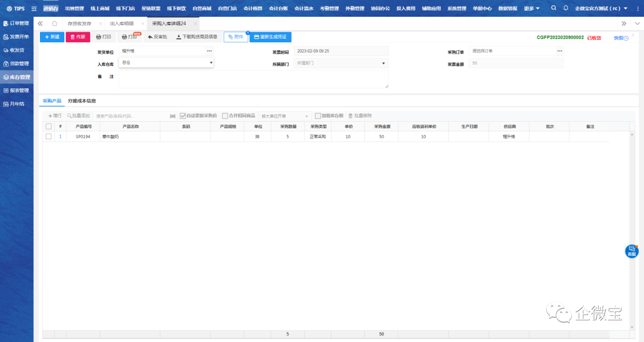Click the barcode scan icon
The image size is (644, 342).
click(173, 116)
